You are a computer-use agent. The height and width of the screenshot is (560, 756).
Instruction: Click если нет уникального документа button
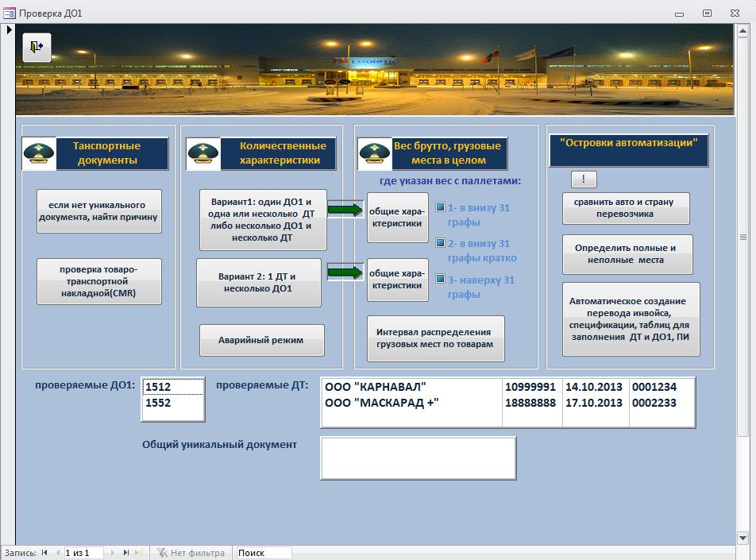[x=98, y=211]
